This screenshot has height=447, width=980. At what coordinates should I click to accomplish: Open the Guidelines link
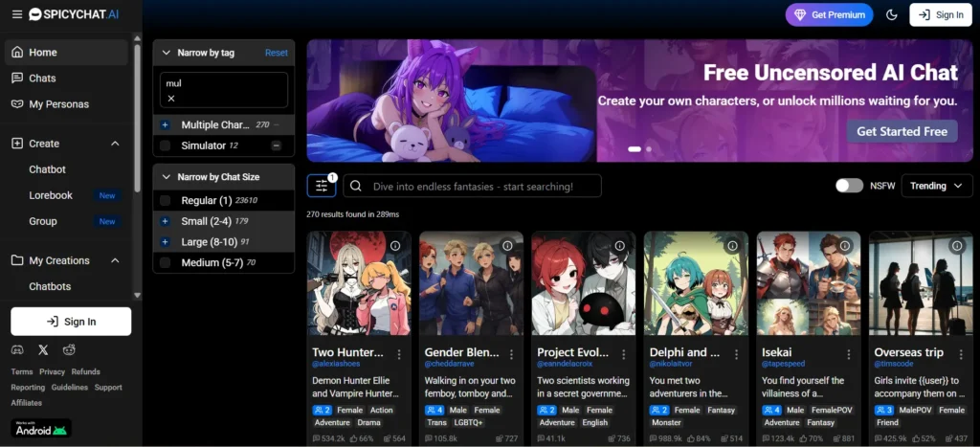coord(70,388)
